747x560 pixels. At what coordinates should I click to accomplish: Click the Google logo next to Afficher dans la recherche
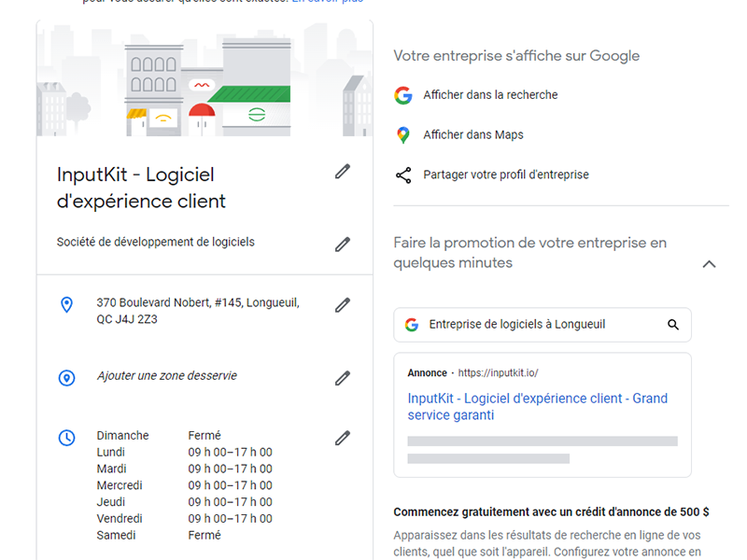pos(403,95)
